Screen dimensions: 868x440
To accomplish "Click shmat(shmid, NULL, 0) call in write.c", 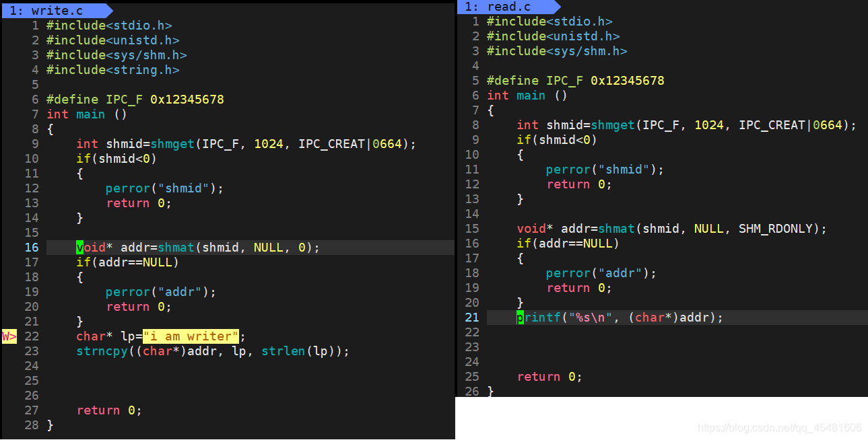I will (x=236, y=248).
